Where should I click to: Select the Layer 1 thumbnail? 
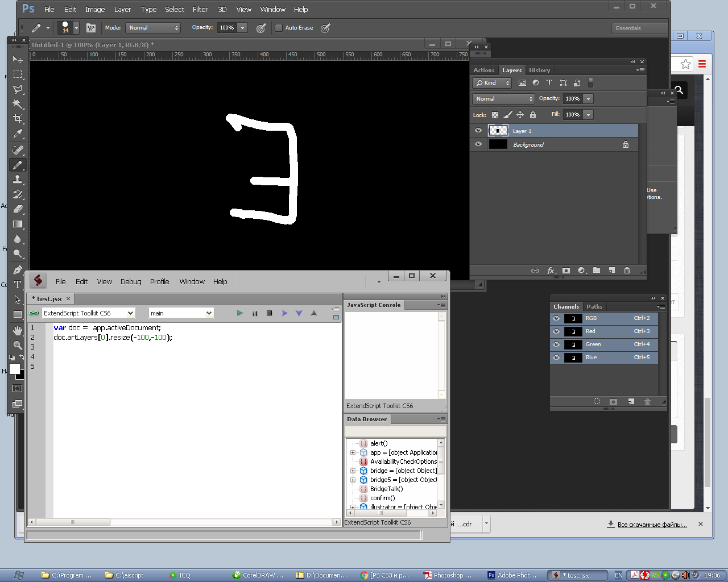click(498, 131)
